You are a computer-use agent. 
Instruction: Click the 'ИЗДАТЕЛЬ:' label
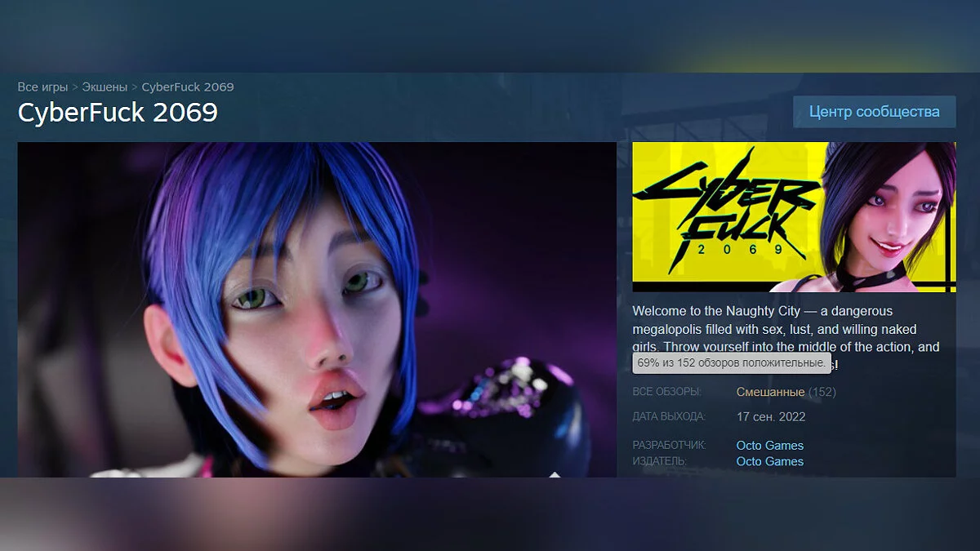(x=659, y=461)
